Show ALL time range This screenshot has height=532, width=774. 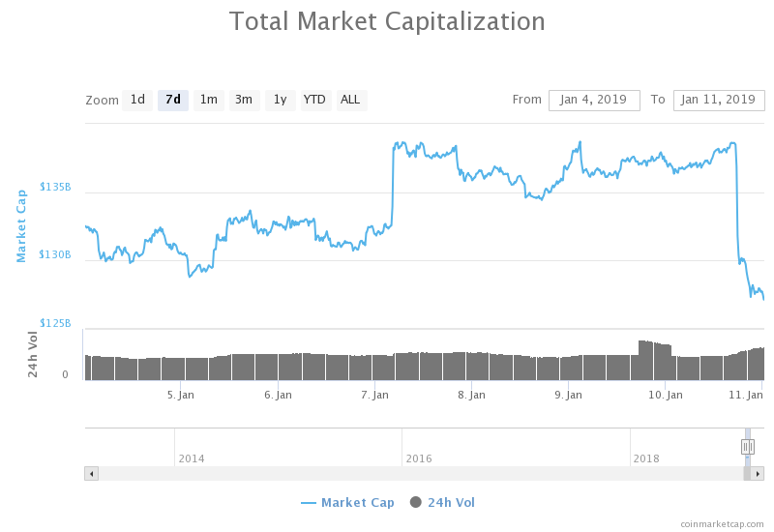[x=350, y=100]
